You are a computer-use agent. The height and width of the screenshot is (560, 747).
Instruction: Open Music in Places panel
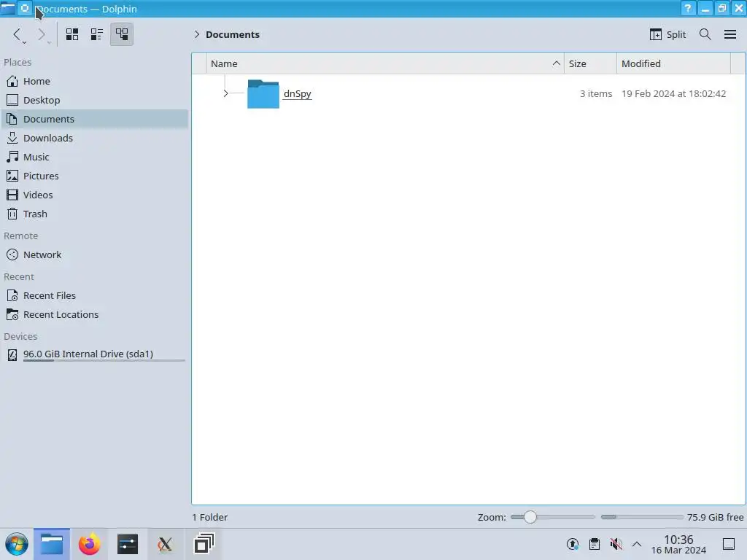pyautogui.click(x=94, y=157)
